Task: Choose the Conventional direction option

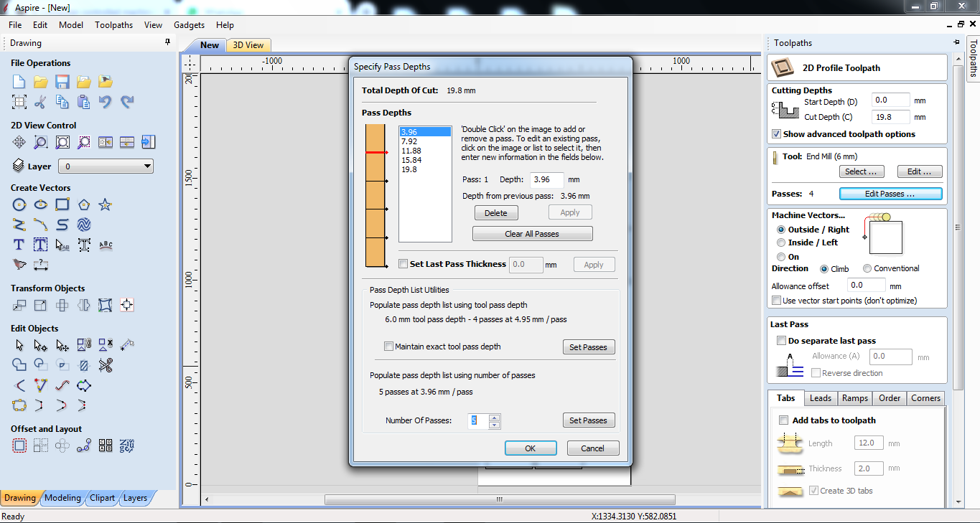Action: pyautogui.click(x=867, y=268)
